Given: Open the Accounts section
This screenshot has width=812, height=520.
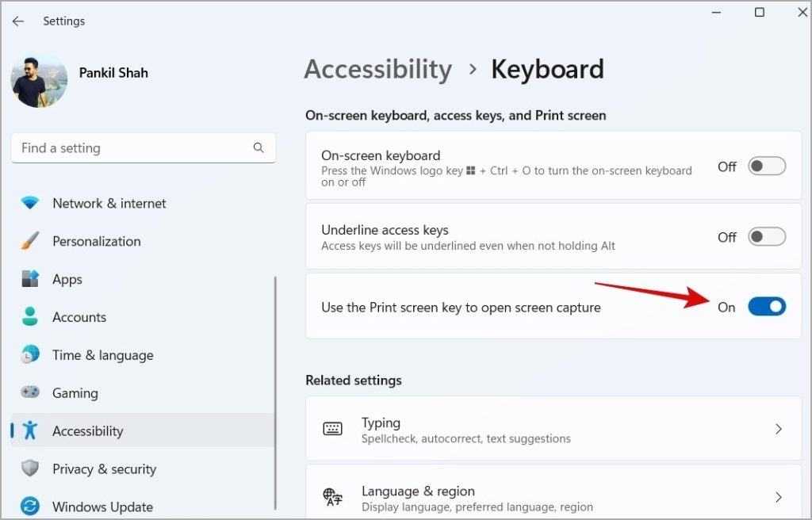Looking at the screenshot, I should (143, 317).
